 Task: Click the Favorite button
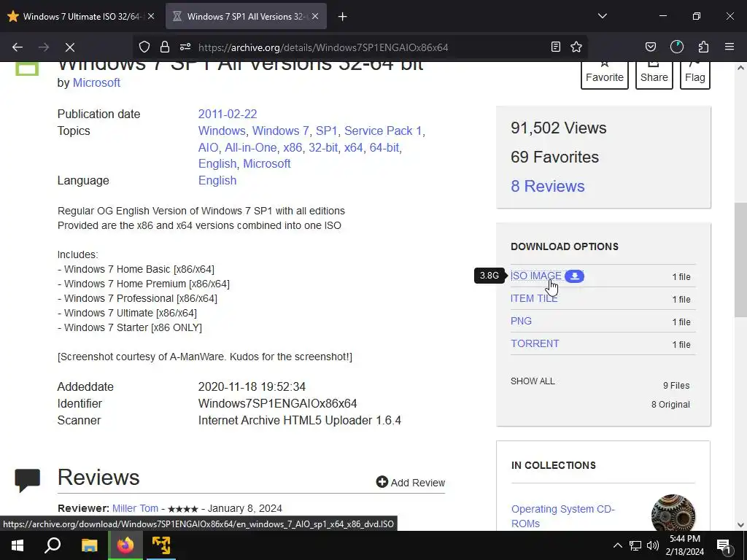[605, 75]
